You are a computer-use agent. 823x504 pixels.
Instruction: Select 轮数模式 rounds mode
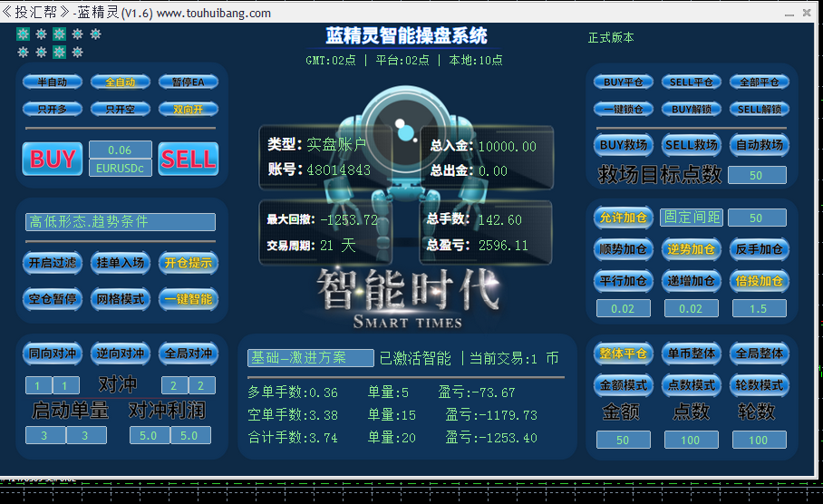click(x=760, y=385)
